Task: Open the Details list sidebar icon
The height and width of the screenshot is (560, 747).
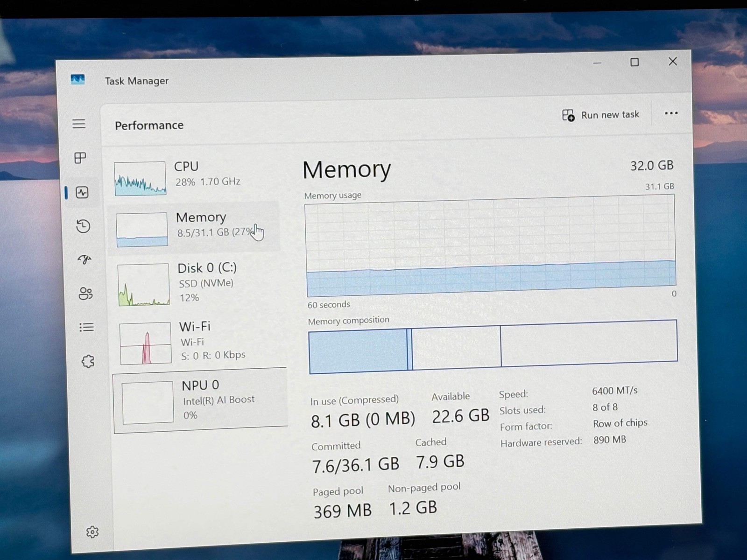Action: point(86,327)
